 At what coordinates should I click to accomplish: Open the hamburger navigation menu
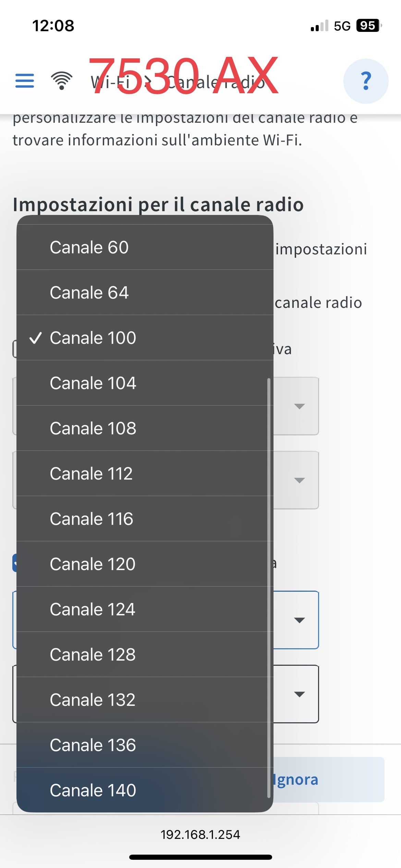click(x=24, y=81)
